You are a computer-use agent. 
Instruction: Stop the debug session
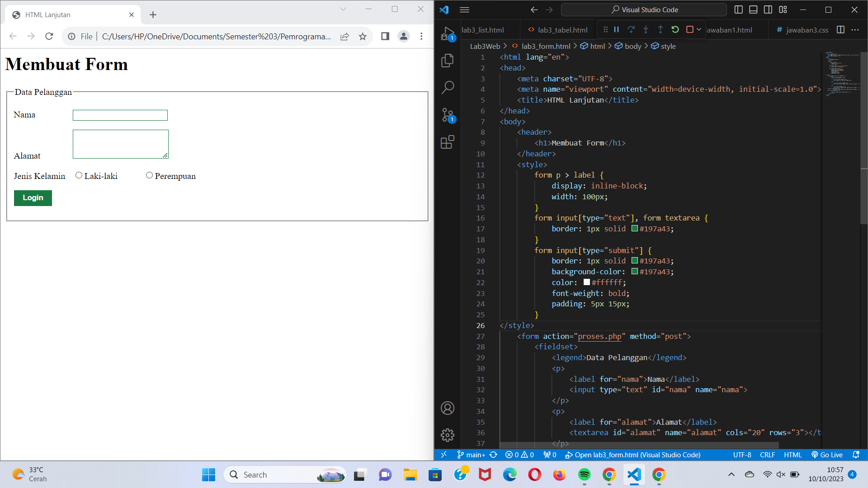tap(689, 29)
